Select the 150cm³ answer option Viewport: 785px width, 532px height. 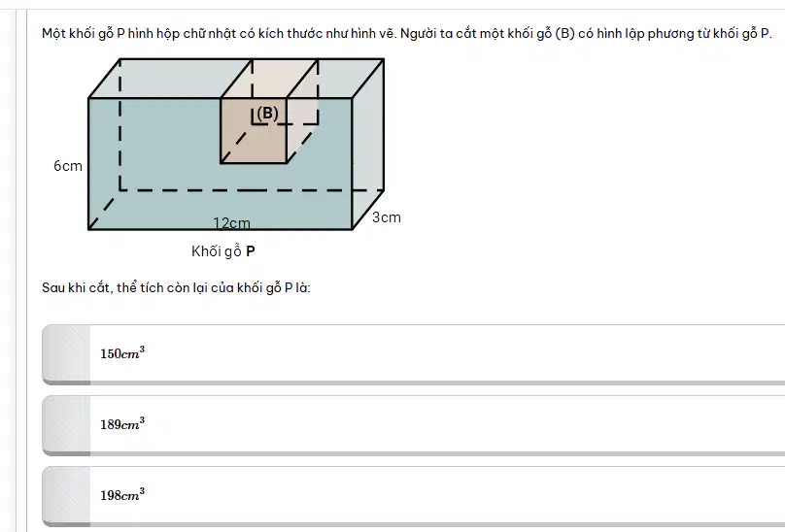414,354
